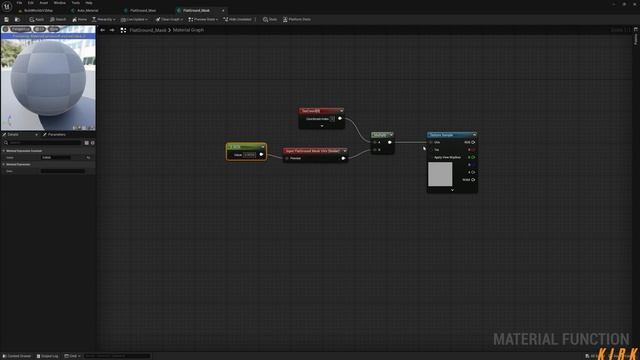Open the Live Update dropdown
The width and height of the screenshot is (640, 360).
(134, 20)
